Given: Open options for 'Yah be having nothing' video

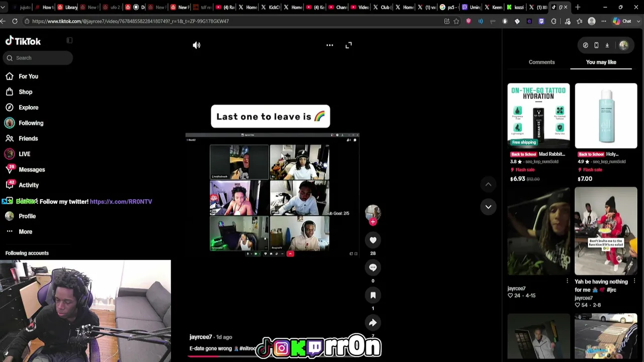Looking at the screenshot, I should pyautogui.click(x=634, y=281).
